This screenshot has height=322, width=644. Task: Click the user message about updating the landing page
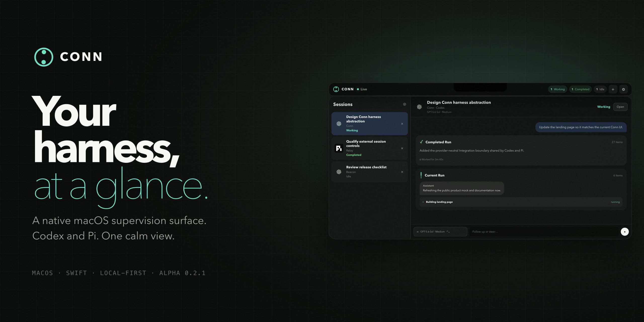point(581,127)
